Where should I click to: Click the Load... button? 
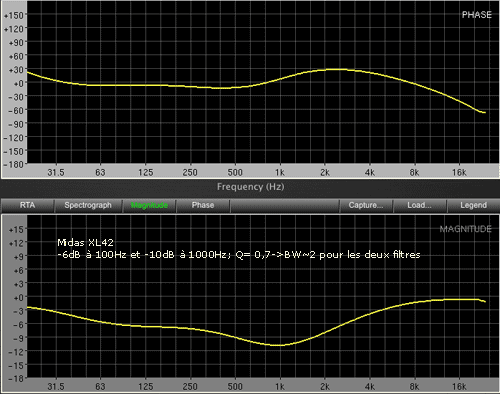click(419, 205)
